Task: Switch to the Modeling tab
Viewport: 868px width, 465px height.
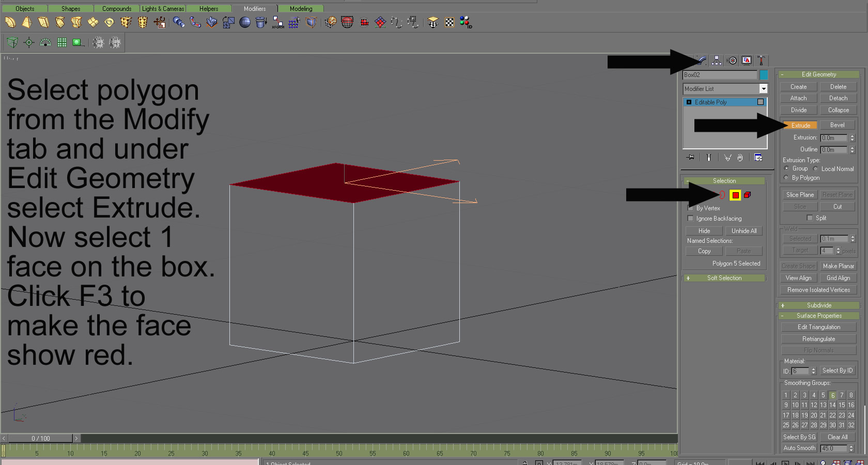Action: click(301, 9)
